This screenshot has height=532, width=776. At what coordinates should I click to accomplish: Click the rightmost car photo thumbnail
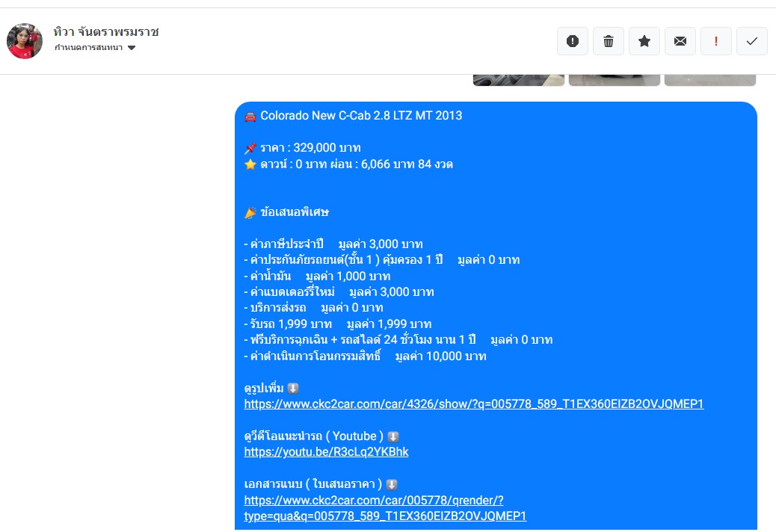pos(709,80)
